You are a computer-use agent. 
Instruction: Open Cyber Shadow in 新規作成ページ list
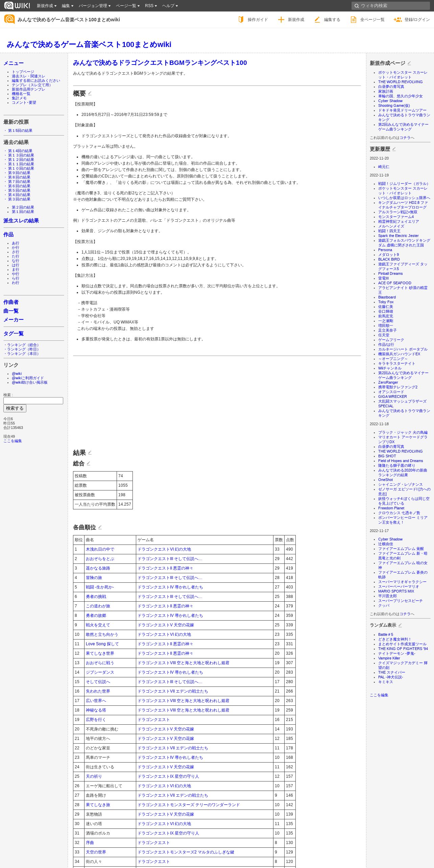tap(390, 101)
